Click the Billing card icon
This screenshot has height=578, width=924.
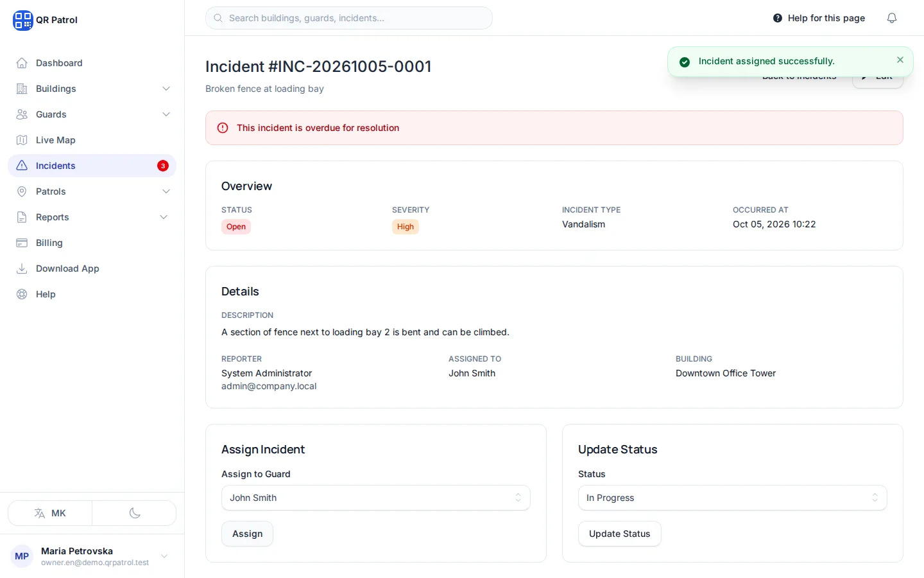pyautogui.click(x=22, y=243)
